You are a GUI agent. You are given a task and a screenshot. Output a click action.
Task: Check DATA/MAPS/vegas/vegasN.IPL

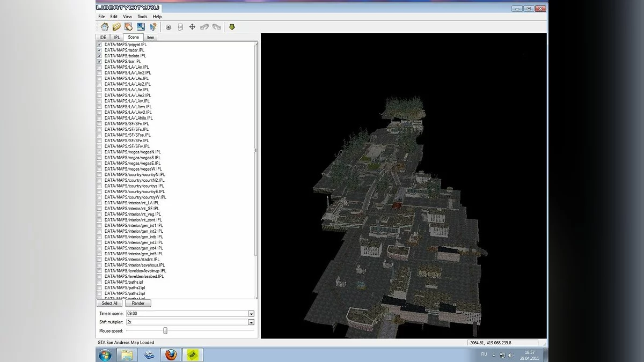pyautogui.click(x=99, y=152)
